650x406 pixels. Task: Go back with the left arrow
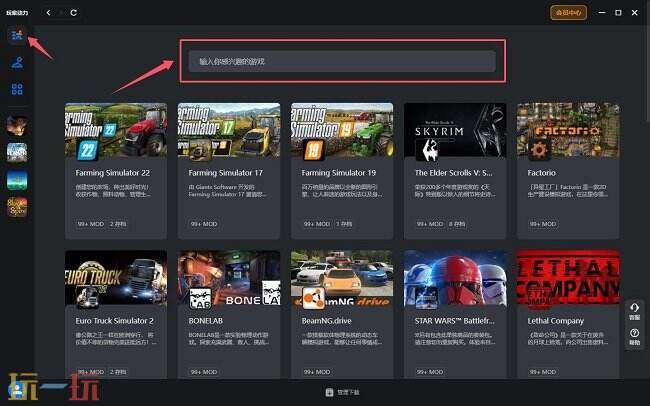tap(47, 13)
